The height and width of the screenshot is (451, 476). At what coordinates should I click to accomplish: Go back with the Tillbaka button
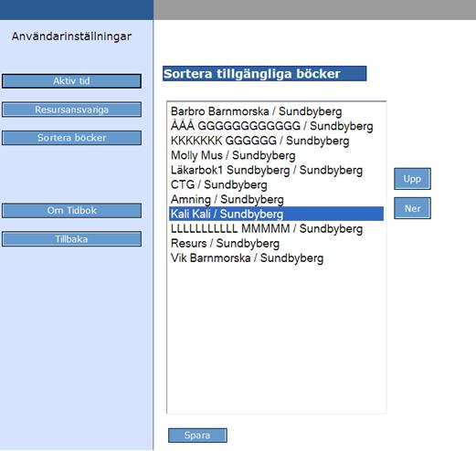(x=71, y=239)
